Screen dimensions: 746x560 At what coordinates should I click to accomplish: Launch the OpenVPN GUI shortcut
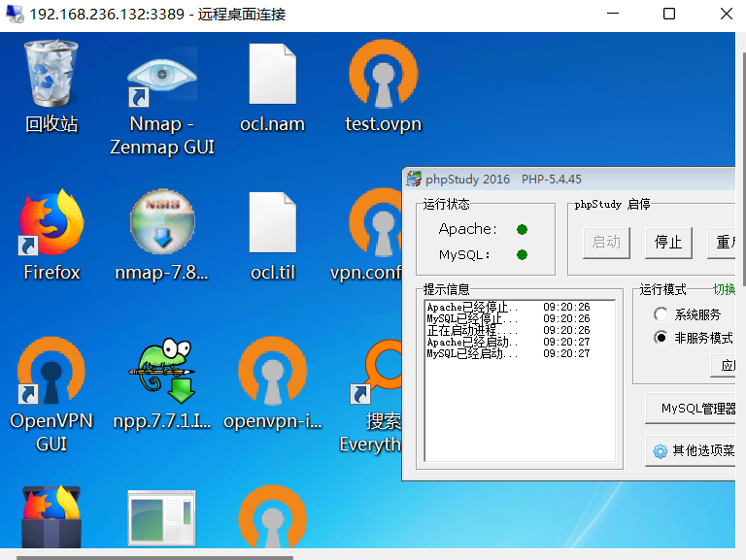click(51, 374)
